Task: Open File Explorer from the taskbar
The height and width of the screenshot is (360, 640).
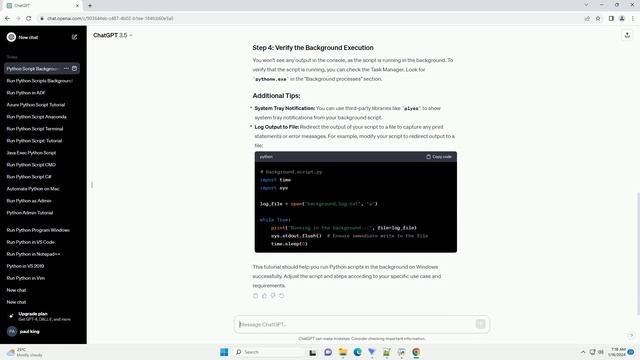Action: (x=343, y=352)
